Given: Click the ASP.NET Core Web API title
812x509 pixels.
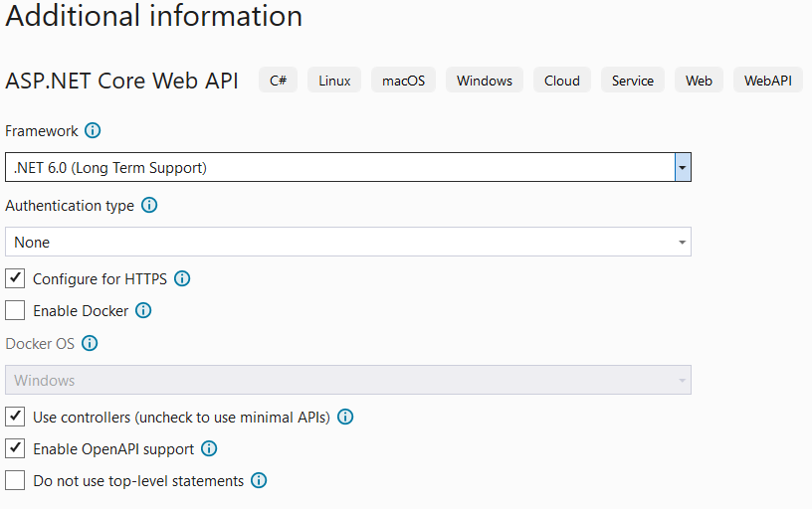Looking at the screenshot, I should [x=121, y=81].
